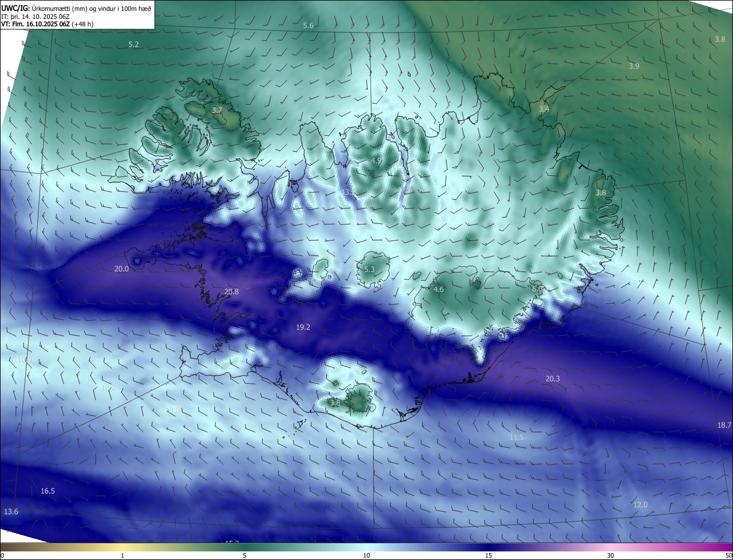This screenshot has width=733, height=560.
Task: Click the color scale tick labeled 15
Action: click(488, 555)
